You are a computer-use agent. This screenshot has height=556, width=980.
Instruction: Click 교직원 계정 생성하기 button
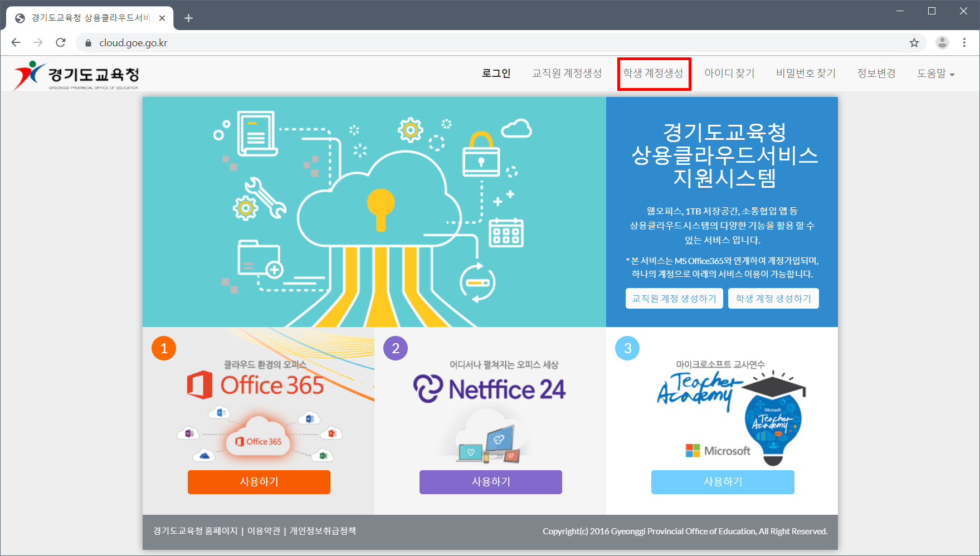(x=674, y=299)
